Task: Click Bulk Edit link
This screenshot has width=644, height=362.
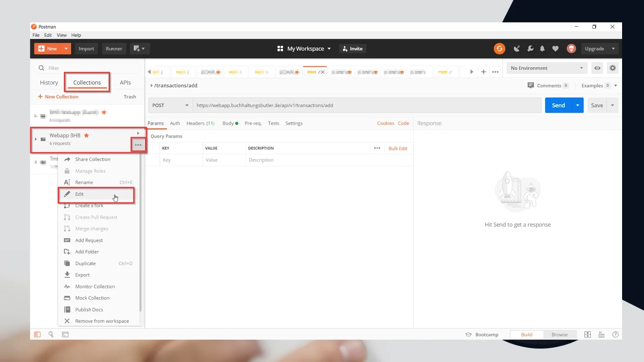Action: point(398,148)
